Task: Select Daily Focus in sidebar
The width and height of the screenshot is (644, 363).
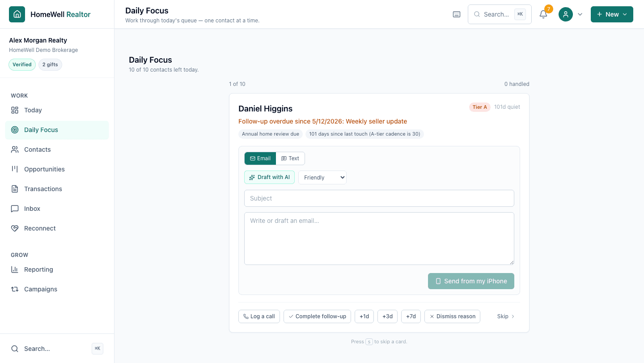Action: pyautogui.click(x=57, y=130)
